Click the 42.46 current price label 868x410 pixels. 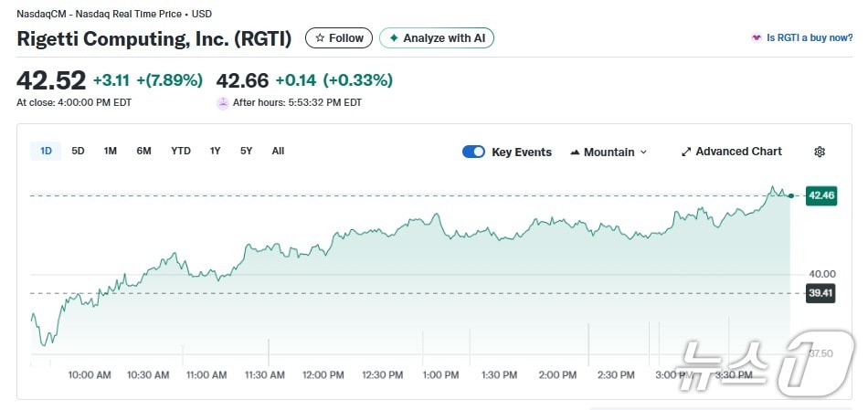pyautogui.click(x=820, y=195)
